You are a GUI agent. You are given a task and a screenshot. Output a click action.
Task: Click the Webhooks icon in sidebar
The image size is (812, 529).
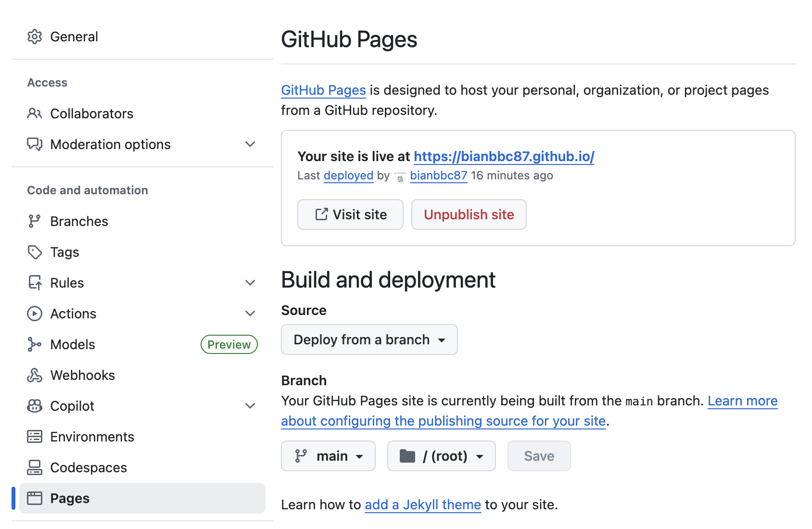pyautogui.click(x=35, y=375)
